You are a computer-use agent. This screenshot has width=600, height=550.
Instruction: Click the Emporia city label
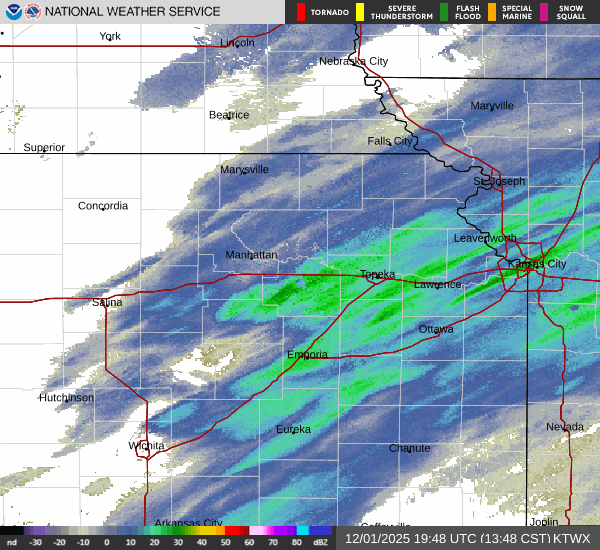pyautogui.click(x=307, y=355)
